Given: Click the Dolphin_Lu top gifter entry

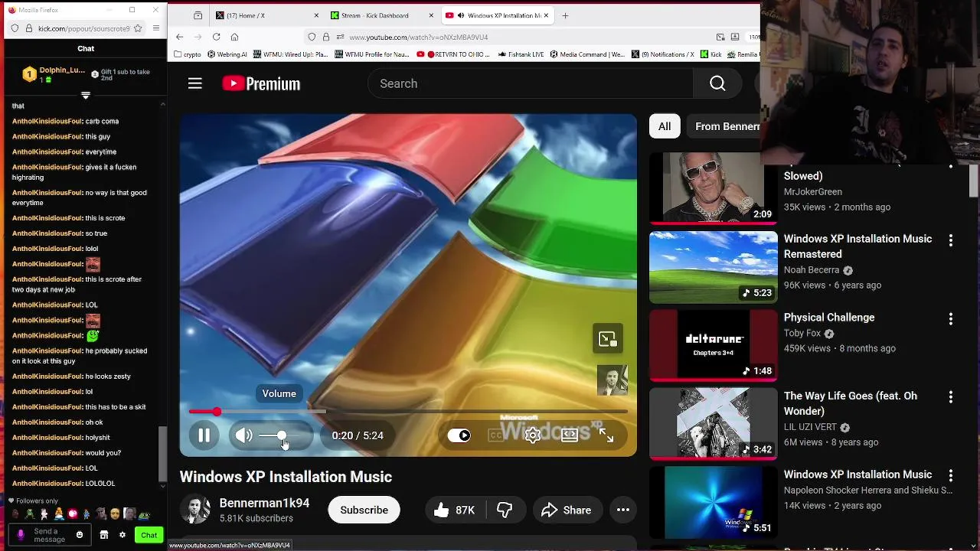Looking at the screenshot, I should [54, 74].
